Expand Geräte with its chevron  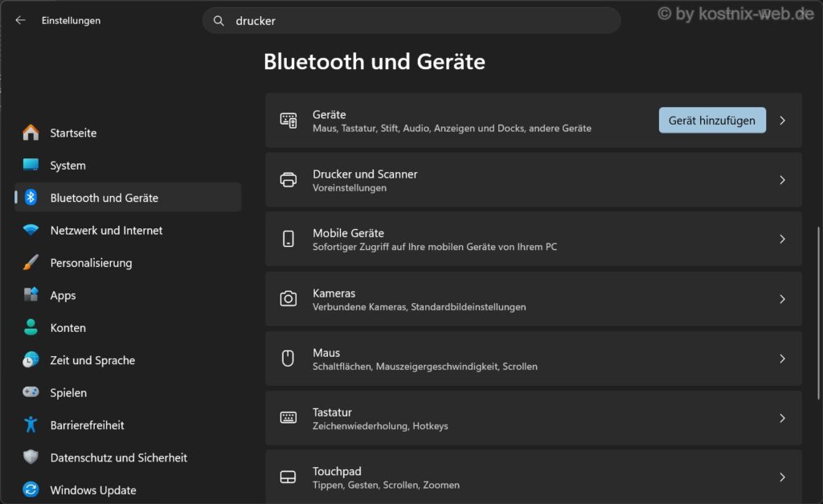click(782, 121)
